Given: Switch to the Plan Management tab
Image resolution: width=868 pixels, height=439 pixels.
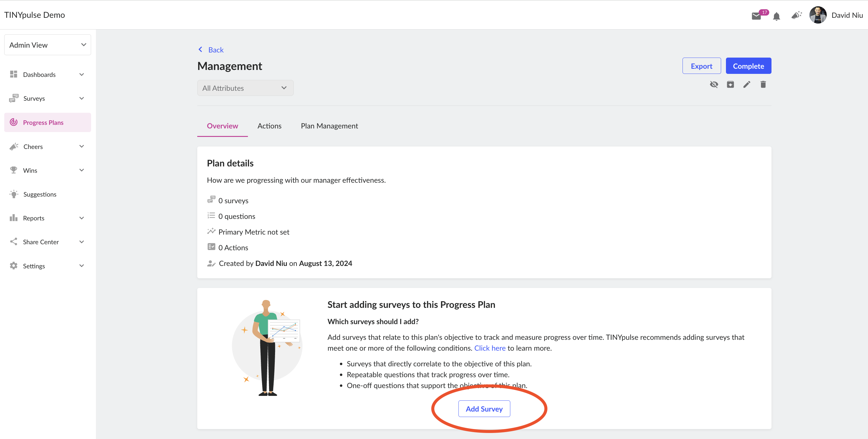Looking at the screenshot, I should [x=329, y=126].
